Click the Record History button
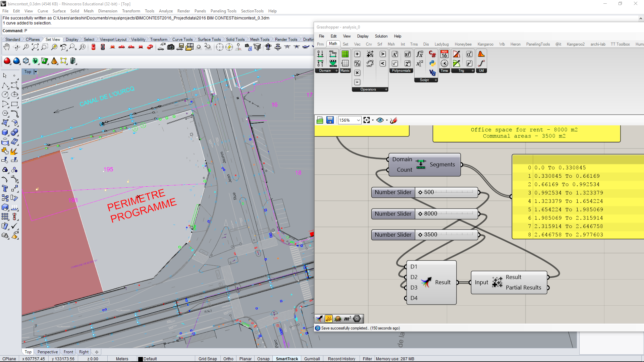This screenshot has height=362, width=644. point(341,359)
